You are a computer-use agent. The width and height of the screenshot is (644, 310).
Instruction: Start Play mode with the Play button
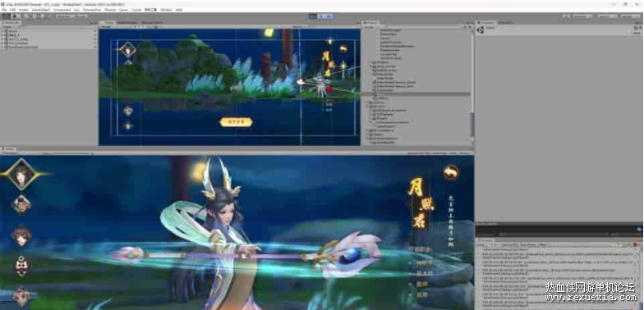pyautogui.click(x=313, y=16)
